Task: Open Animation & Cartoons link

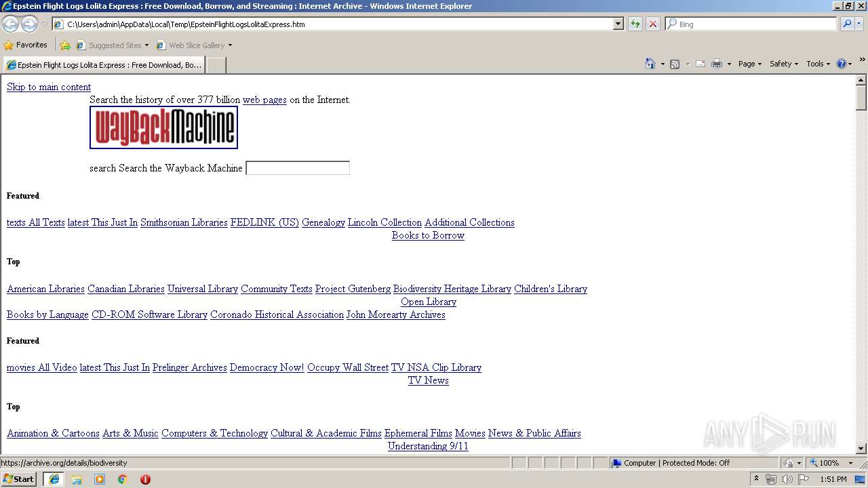Action: click(53, 433)
